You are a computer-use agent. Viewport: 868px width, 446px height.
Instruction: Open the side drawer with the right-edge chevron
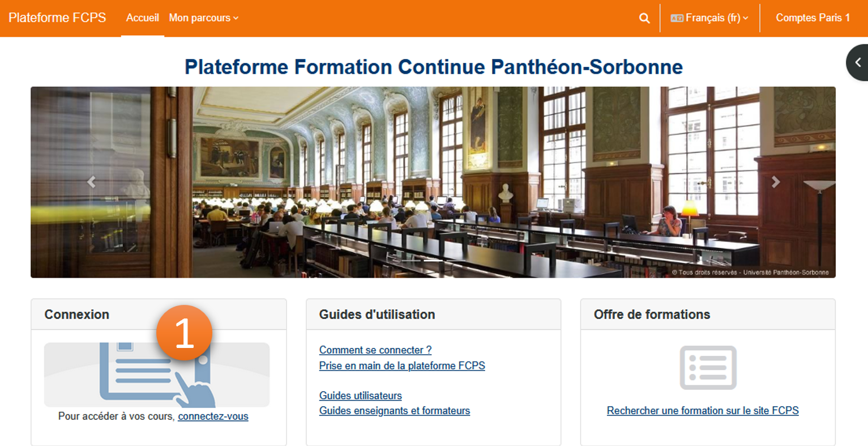(860, 62)
